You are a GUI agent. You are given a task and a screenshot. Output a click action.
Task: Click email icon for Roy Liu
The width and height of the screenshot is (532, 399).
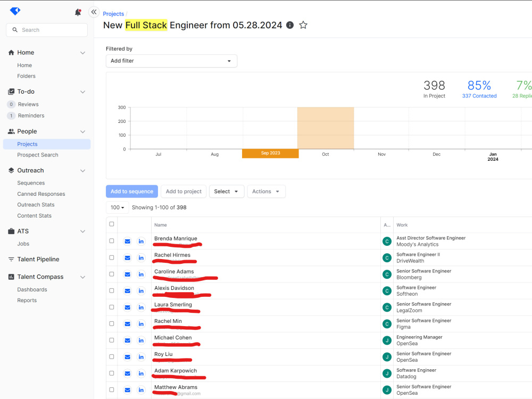[x=128, y=357]
